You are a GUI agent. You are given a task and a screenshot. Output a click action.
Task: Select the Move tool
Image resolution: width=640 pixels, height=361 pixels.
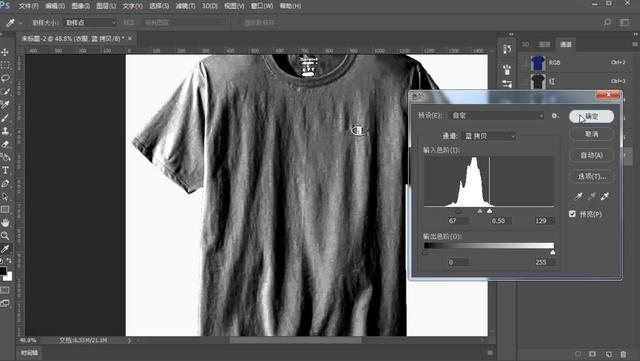(x=5, y=52)
